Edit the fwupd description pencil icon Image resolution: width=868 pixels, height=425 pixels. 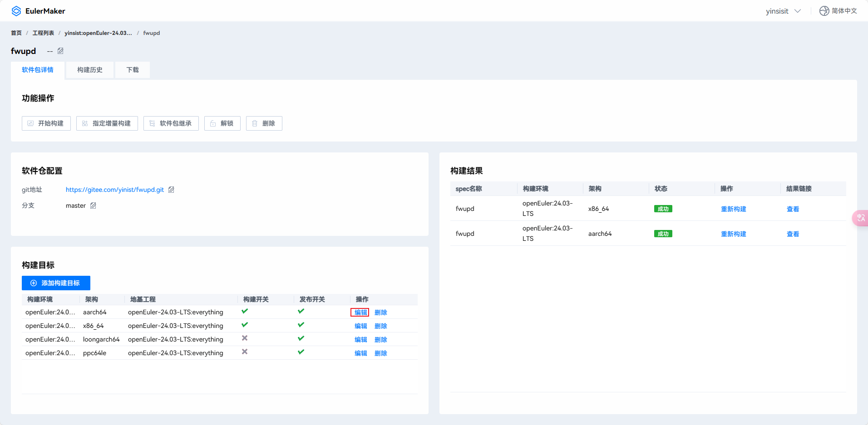[60, 51]
